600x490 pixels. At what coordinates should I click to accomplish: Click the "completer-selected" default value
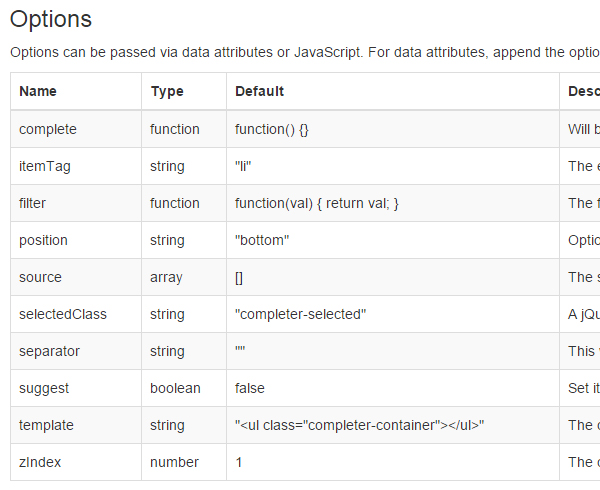(x=300, y=314)
